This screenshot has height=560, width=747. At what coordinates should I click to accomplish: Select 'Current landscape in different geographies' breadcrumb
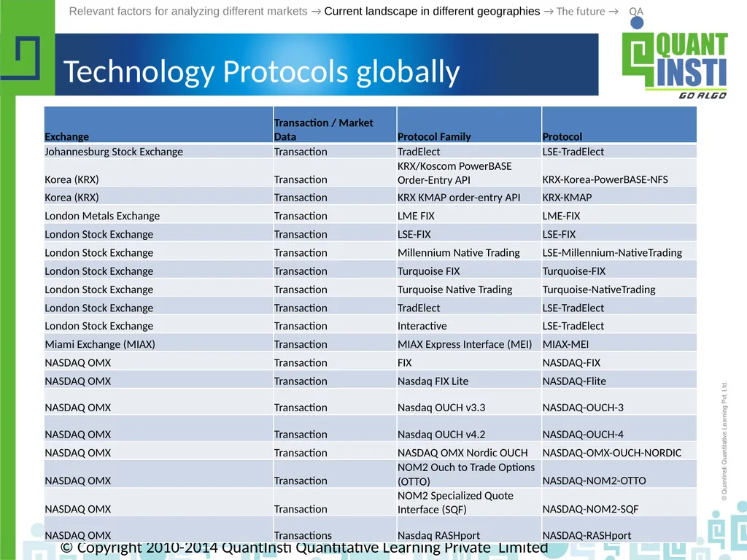(x=432, y=11)
